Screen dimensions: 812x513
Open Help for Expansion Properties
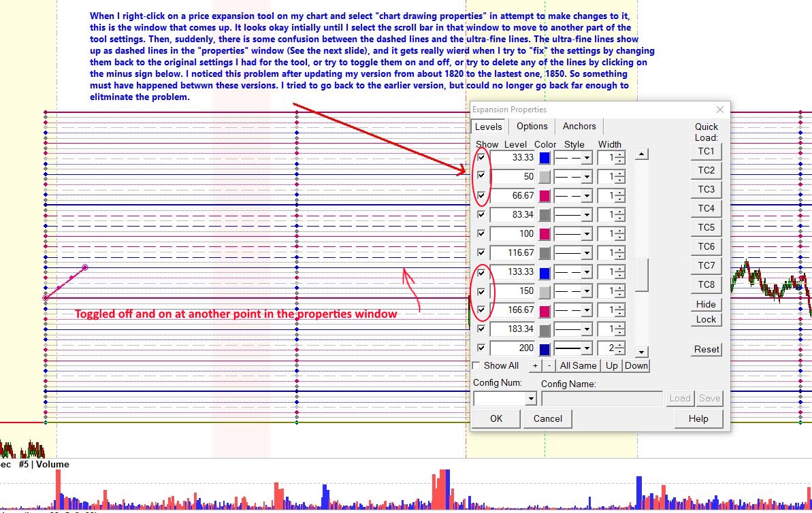698,419
